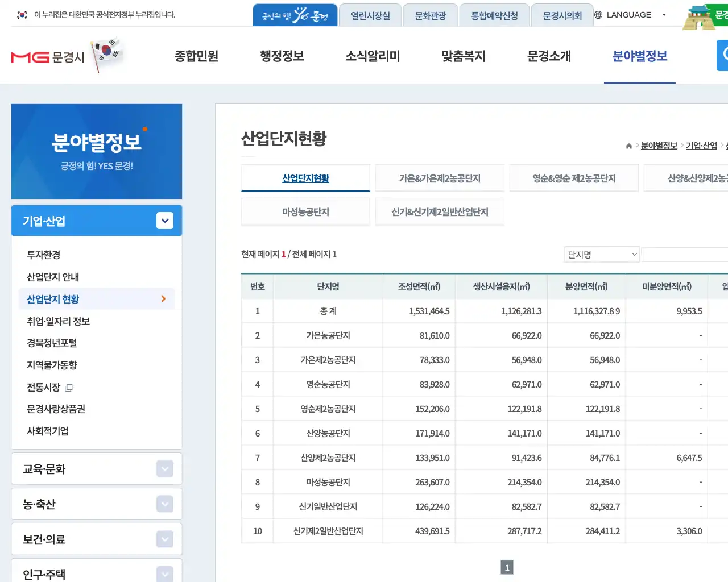
Task: Click the 산양농공단지 table cell
Action: click(x=328, y=434)
